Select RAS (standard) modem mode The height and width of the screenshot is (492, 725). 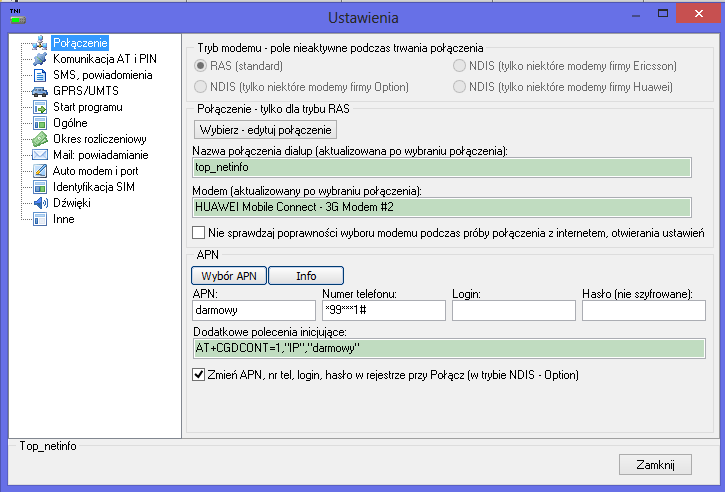[201, 66]
